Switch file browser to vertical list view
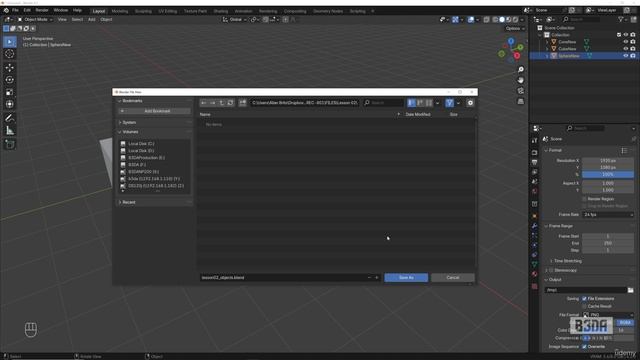This screenshot has height=360, width=640. tap(411, 103)
